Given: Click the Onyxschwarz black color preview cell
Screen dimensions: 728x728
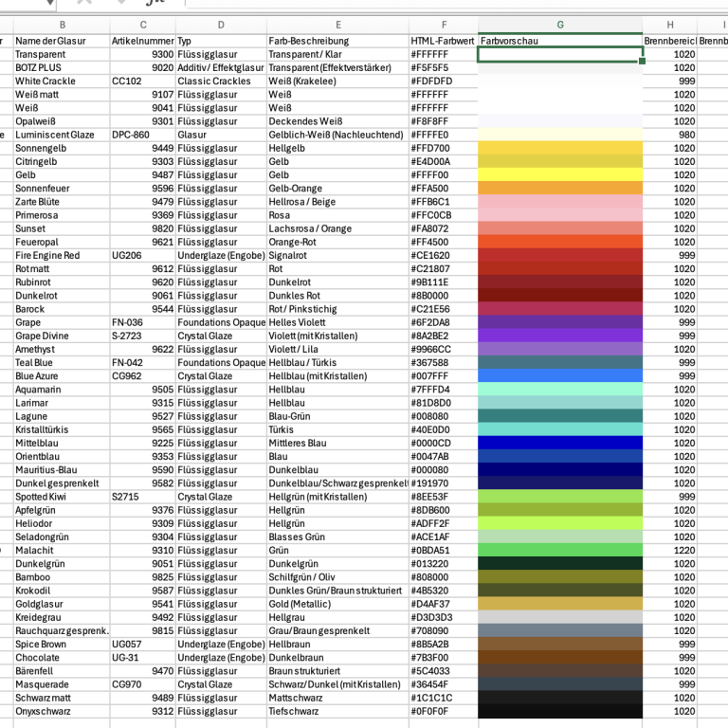Looking at the screenshot, I should 560,711.
